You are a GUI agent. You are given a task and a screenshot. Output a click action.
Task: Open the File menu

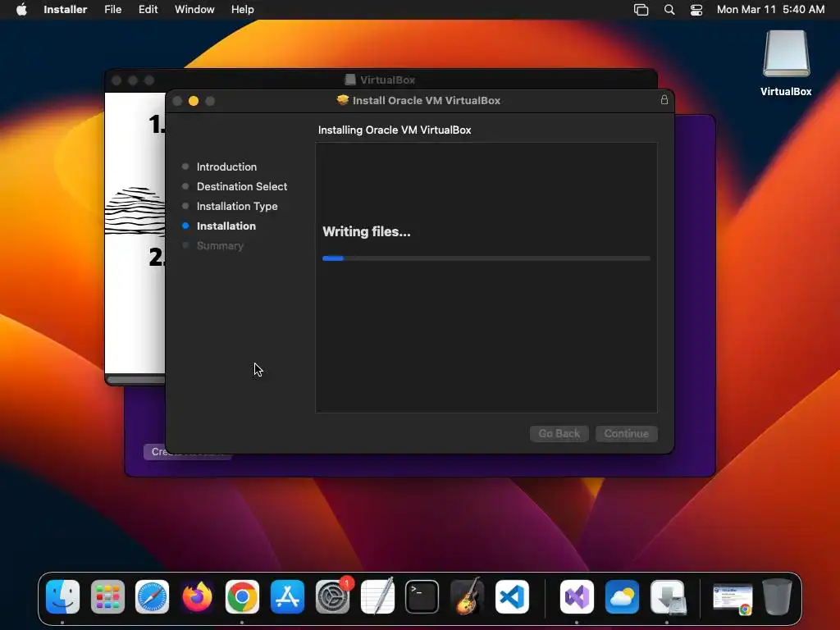[113, 10]
